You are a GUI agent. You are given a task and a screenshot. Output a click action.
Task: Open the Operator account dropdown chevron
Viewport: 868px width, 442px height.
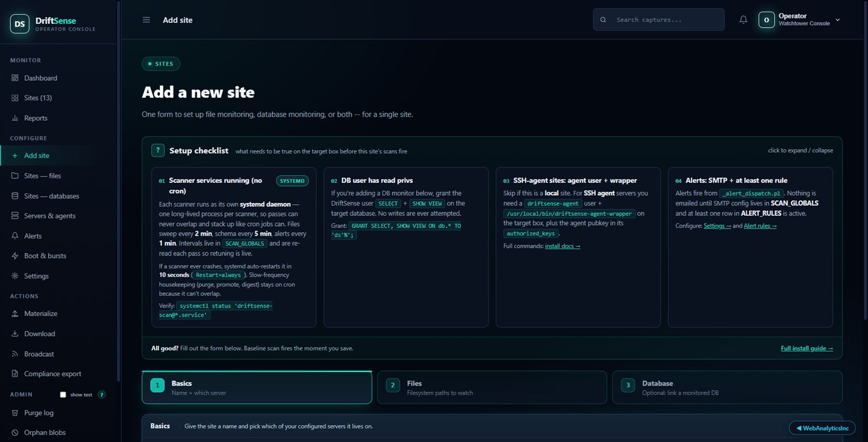pyautogui.click(x=838, y=20)
